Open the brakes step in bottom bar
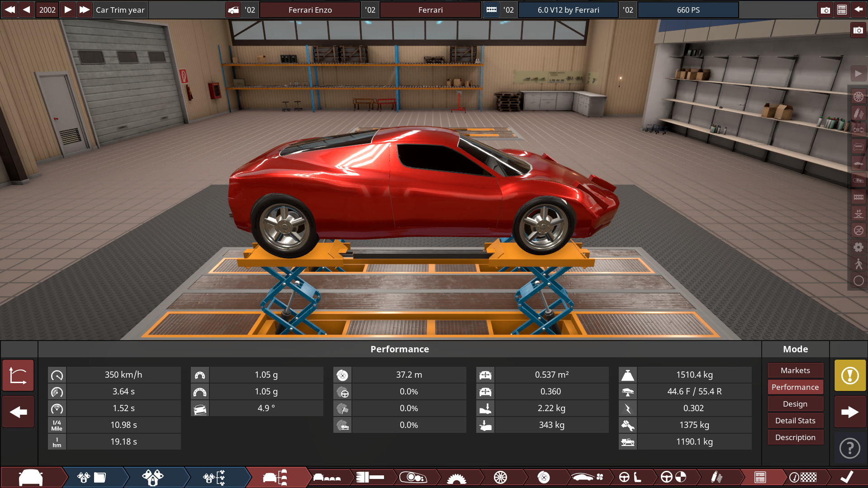 tap(544, 477)
